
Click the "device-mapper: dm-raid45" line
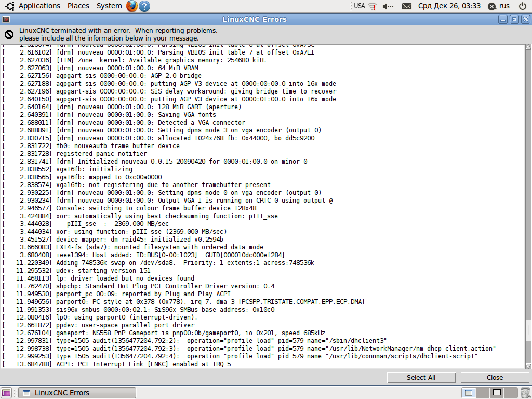pos(113,240)
